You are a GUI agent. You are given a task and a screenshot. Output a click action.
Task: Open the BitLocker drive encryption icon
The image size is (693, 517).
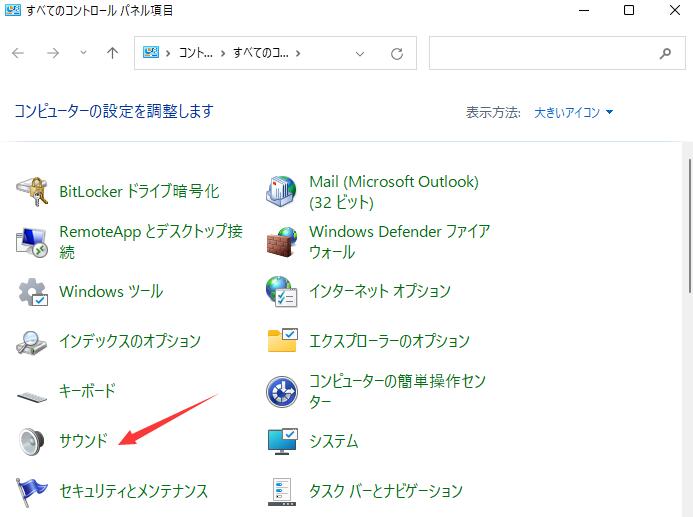tap(33, 191)
